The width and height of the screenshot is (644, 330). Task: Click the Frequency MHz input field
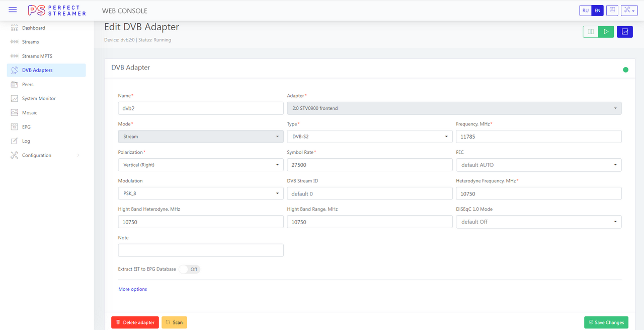(538, 137)
